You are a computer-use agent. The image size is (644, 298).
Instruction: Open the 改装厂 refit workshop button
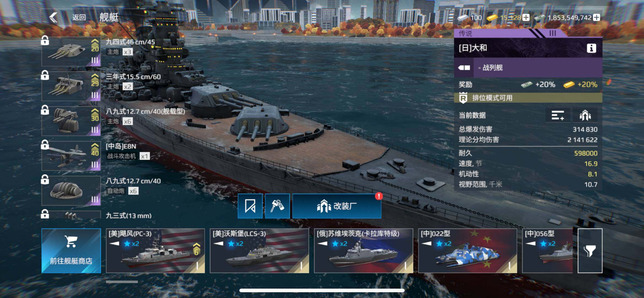[337, 206]
